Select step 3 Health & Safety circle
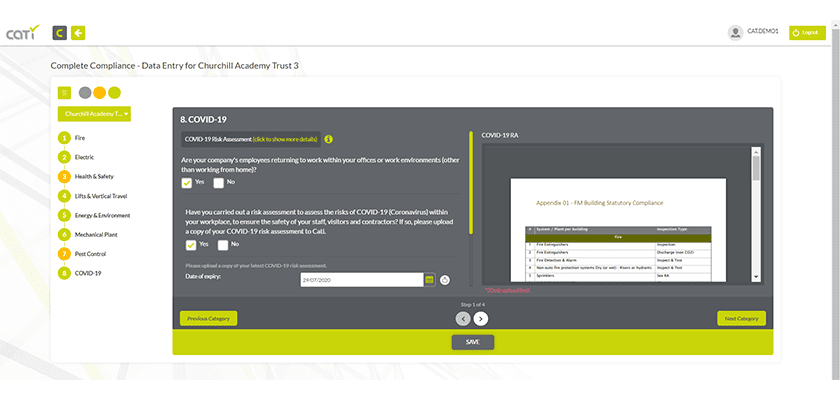 tap(64, 177)
